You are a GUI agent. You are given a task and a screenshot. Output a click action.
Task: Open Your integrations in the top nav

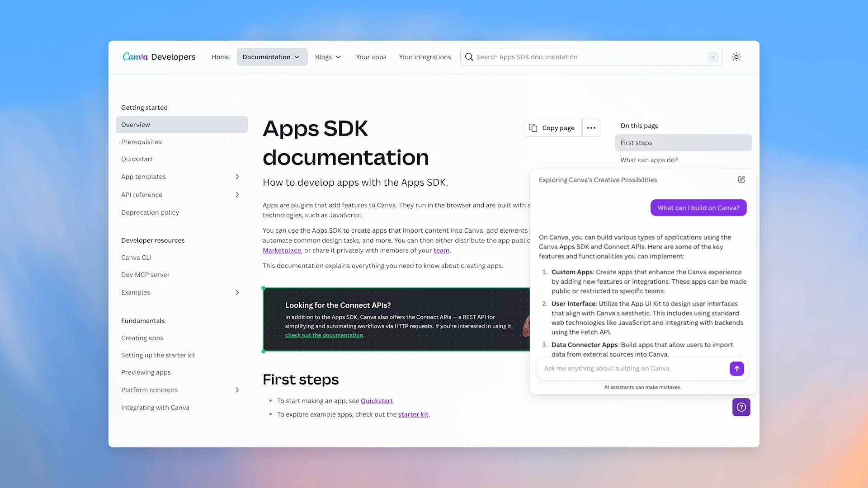[425, 57]
